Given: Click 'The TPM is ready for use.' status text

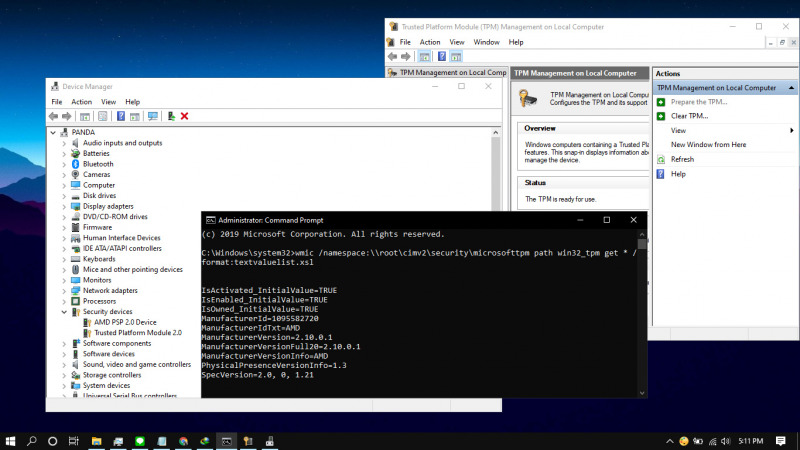Looking at the screenshot, I should 561,199.
